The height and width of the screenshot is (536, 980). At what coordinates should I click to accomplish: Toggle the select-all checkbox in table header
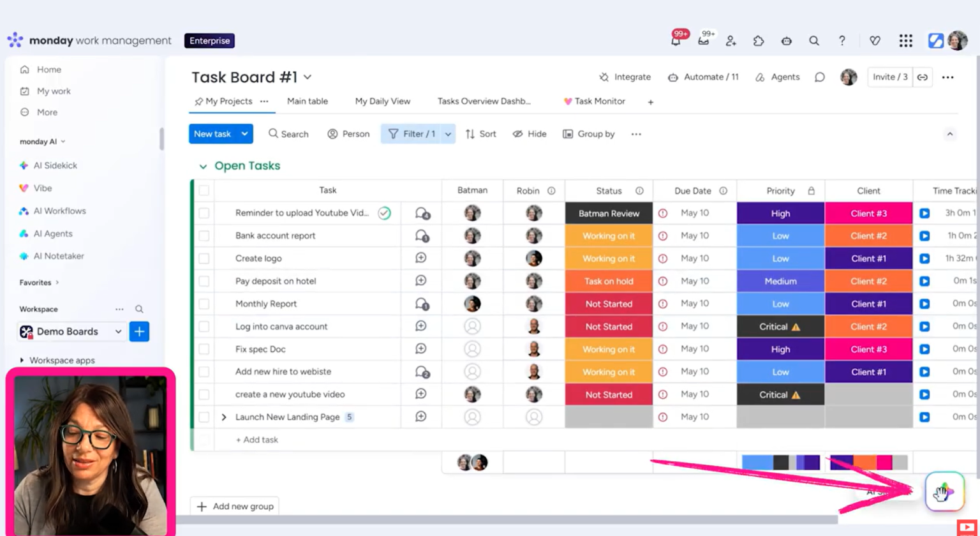pyautogui.click(x=204, y=190)
